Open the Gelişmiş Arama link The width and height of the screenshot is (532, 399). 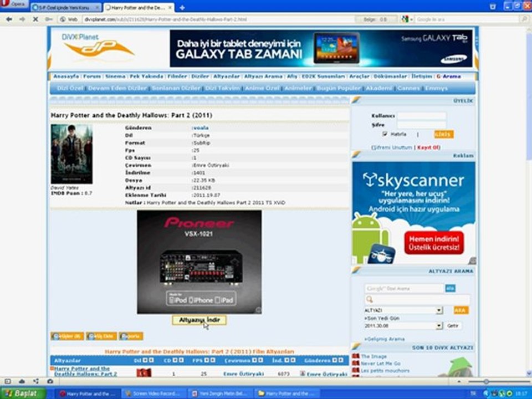(x=385, y=339)
